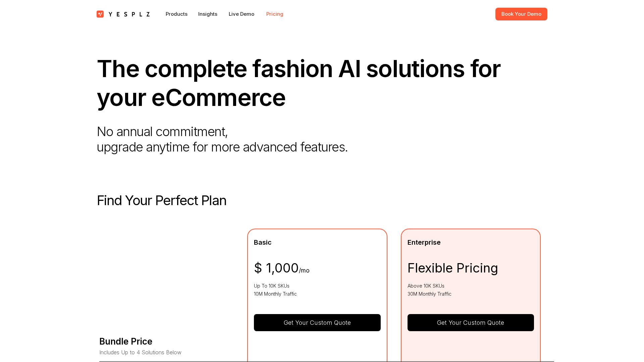Click the main fashion AI solutions headline
The image size is (644, 362).
(299, 83)
